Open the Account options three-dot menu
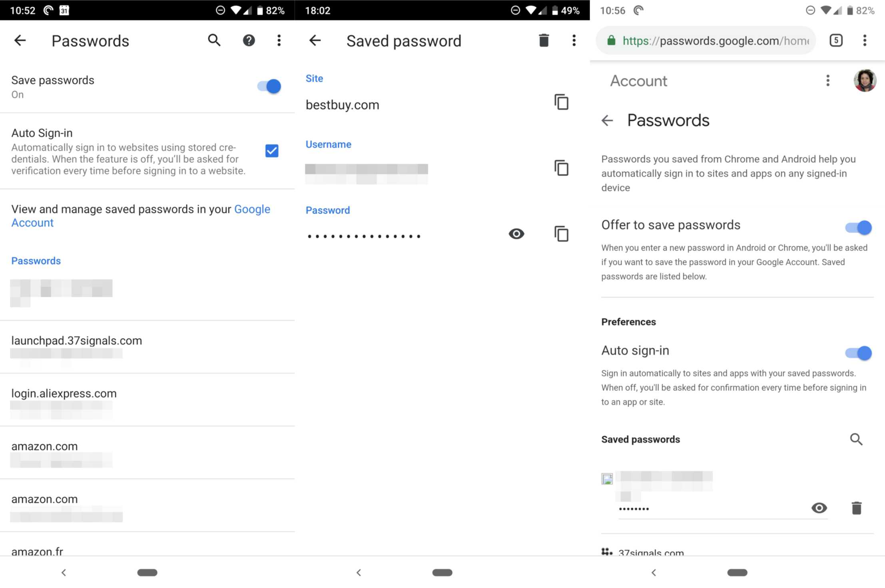The width and height of the screenshot is (885, 588). [x=828, y=81]
